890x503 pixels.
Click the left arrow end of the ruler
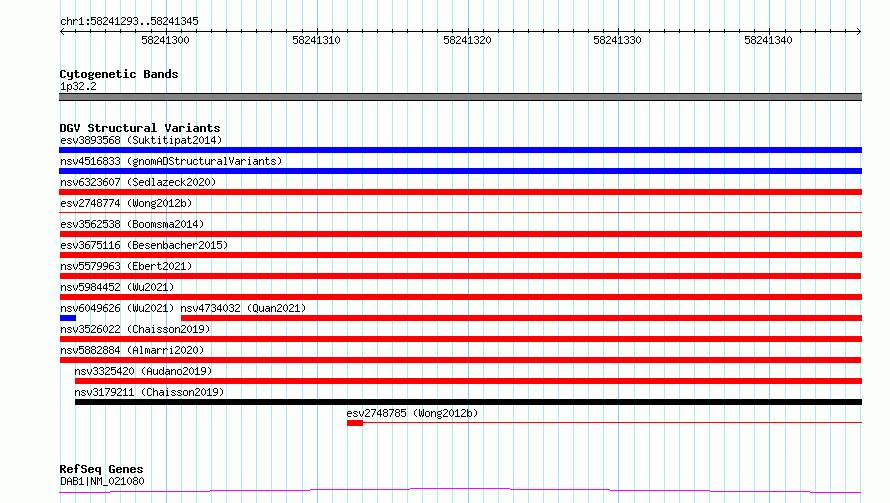[62, 31]
